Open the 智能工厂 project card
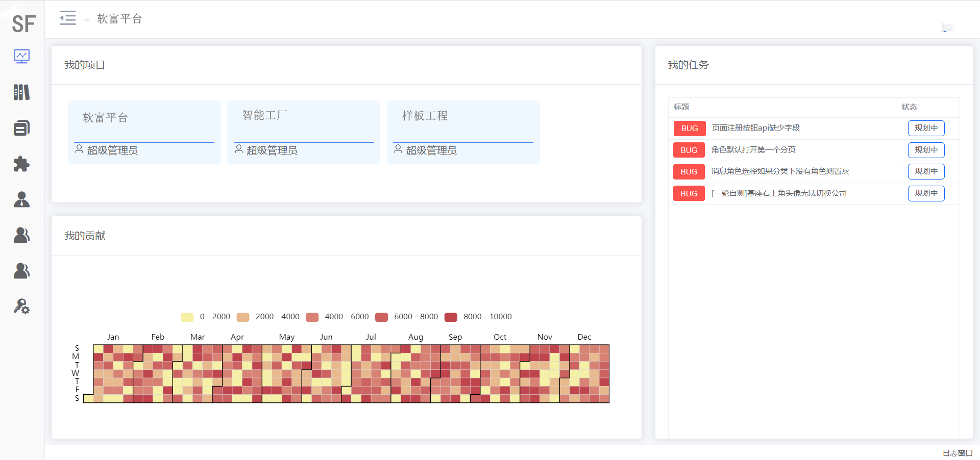 pyautogui.click(x=304, y=132)
